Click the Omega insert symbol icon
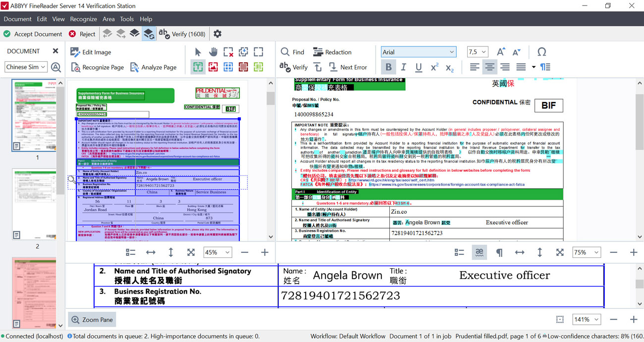 pos(542,52)
